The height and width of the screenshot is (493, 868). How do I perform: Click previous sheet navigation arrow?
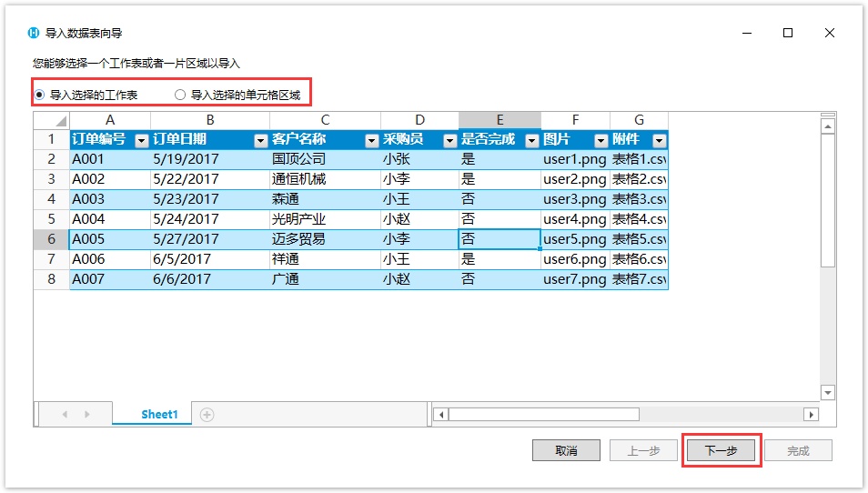click(x=65, y=415)
